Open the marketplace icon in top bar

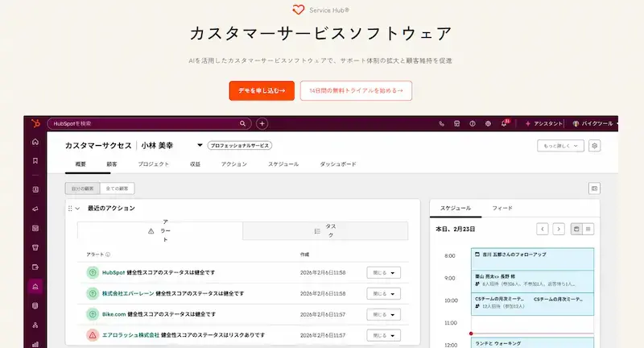tap(456, 123)
